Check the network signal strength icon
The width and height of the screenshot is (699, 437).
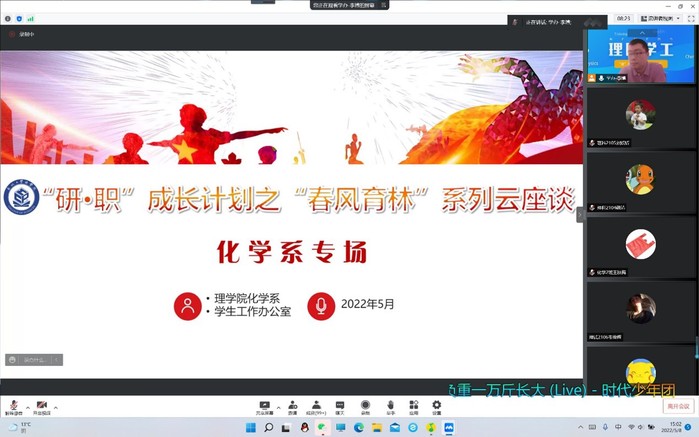tap(30, 18)
